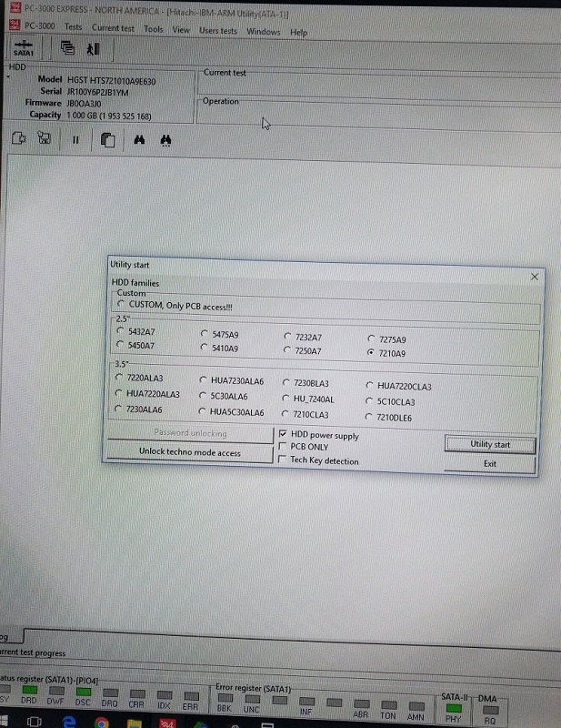This screenshot has height=728, width=561.
Task: Click the binoculars find next icon
Action: (165, 140)
